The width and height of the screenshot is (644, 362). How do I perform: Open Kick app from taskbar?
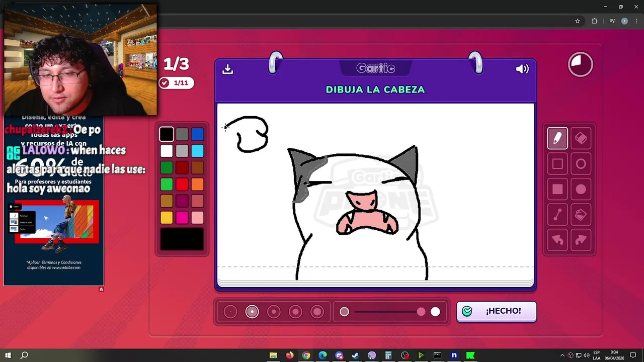pos(470,355)
